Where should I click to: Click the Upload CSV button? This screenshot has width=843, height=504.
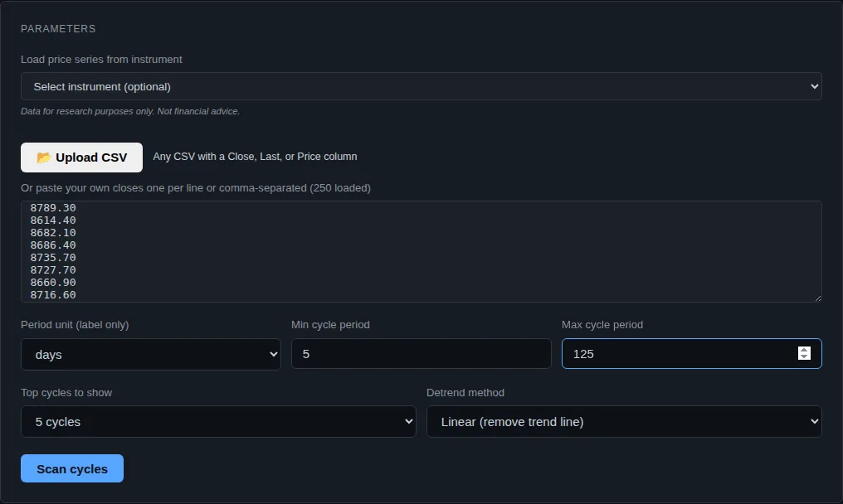click(81, 157)
